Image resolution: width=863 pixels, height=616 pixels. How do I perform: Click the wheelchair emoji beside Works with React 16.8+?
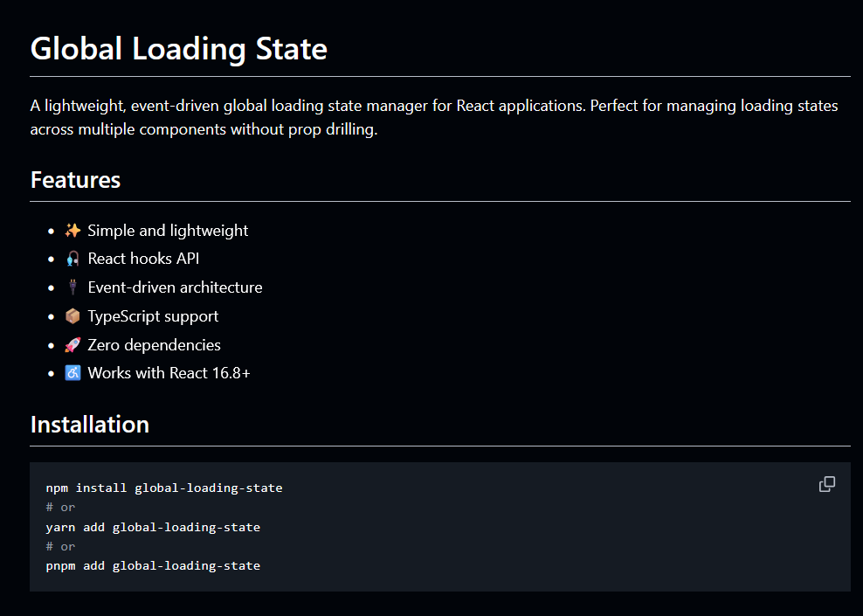click(x=72, y=372)
